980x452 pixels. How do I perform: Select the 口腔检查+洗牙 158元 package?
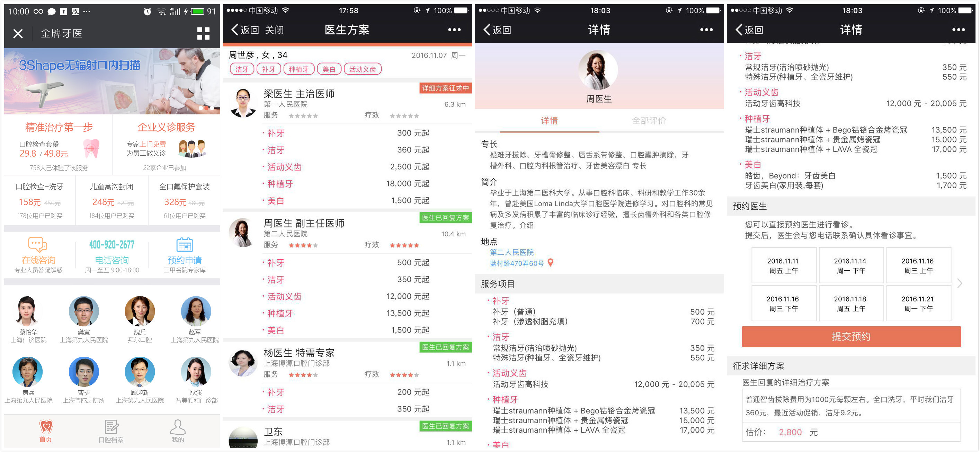(x=39, y=201)
